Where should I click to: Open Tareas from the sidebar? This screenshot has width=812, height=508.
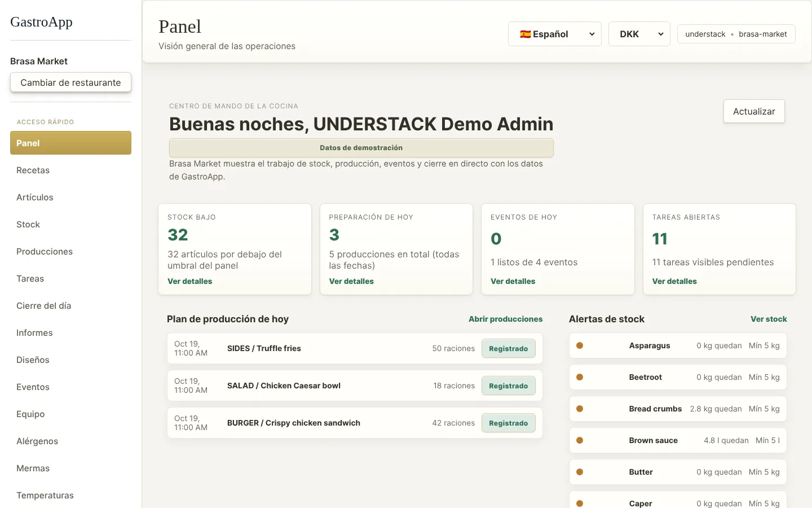[x=70, y=278]
